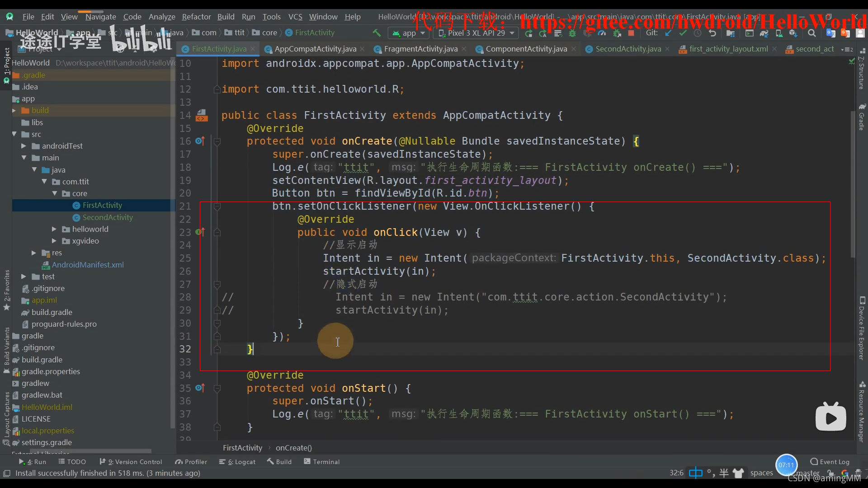868x488 pixels.
Task: Show hidden editor tabs list dropdown
Action: coord(847,49)
